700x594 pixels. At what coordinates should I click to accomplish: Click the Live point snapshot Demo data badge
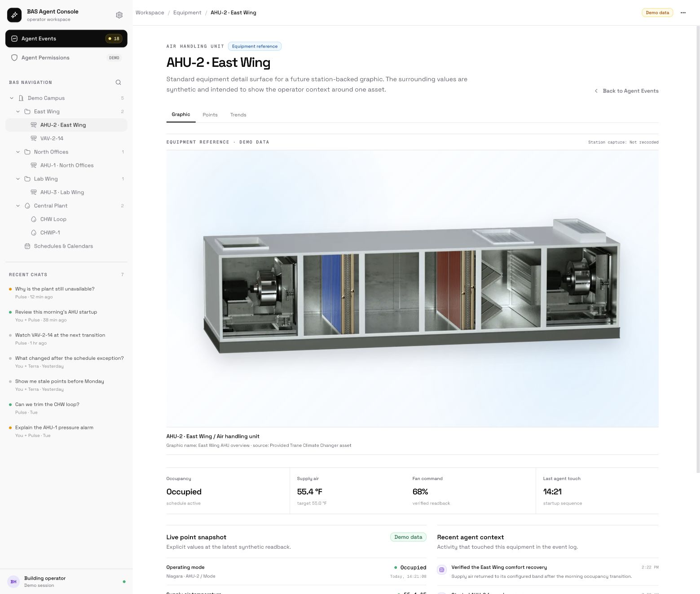pos(408,537)
